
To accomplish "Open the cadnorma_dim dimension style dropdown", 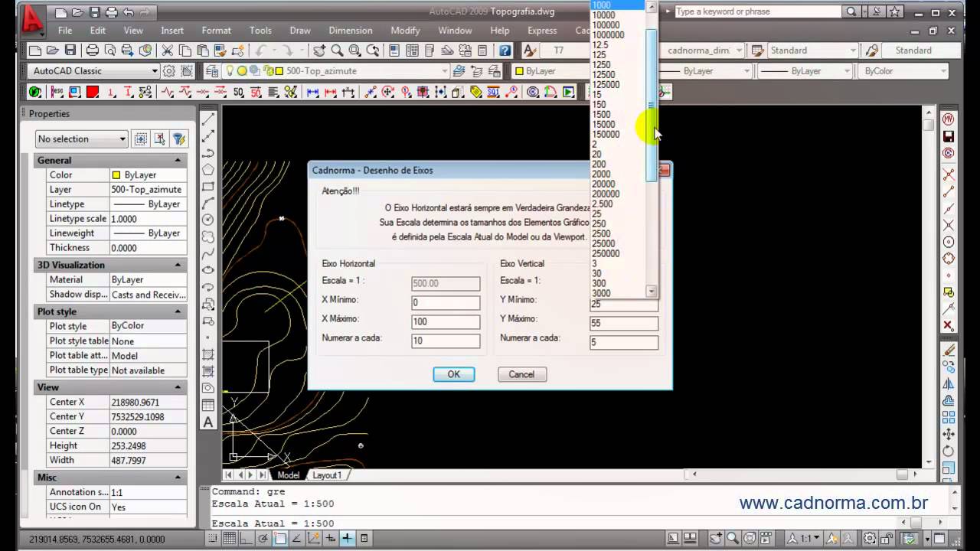I will point(739,51).
